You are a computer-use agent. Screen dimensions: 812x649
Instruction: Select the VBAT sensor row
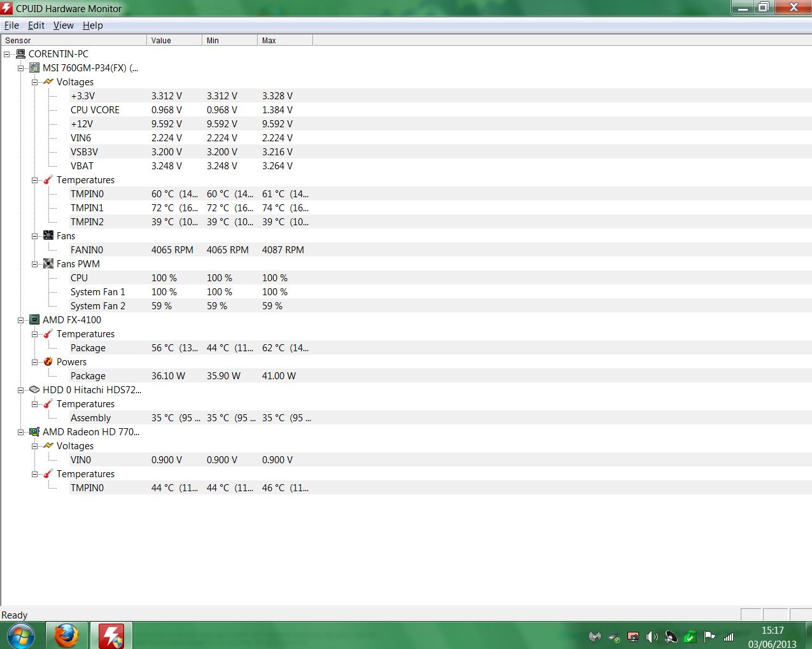440,166
